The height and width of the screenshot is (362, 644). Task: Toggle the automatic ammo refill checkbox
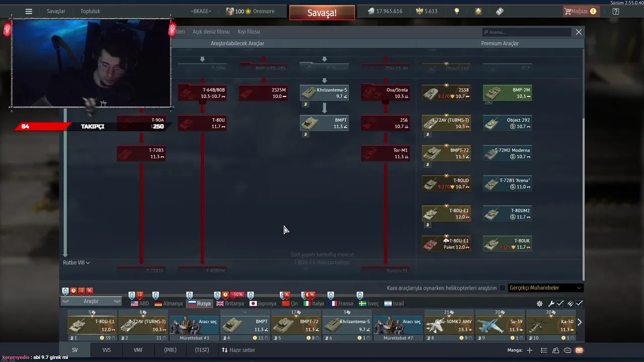click(579, 304)
